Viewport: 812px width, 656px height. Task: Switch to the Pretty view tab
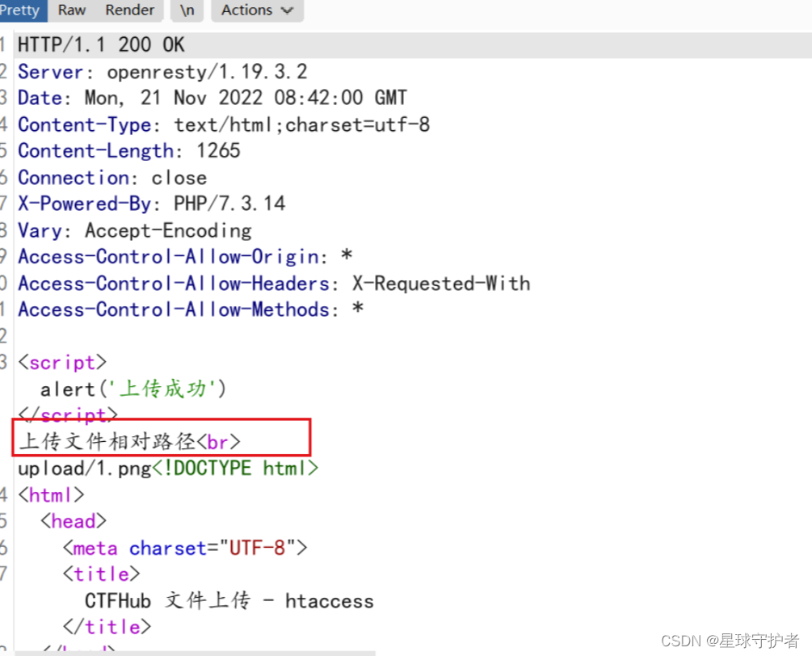point(23,10)
